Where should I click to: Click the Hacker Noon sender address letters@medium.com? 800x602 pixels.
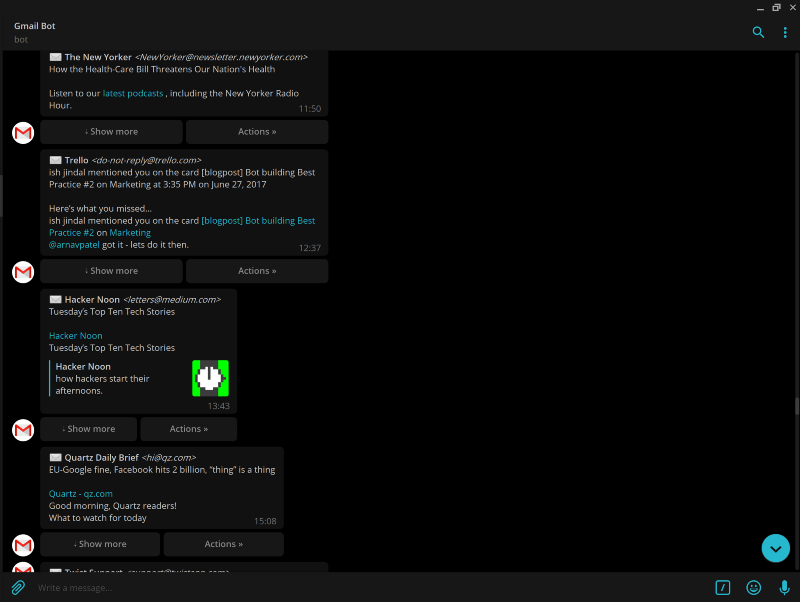click(172, 299)
